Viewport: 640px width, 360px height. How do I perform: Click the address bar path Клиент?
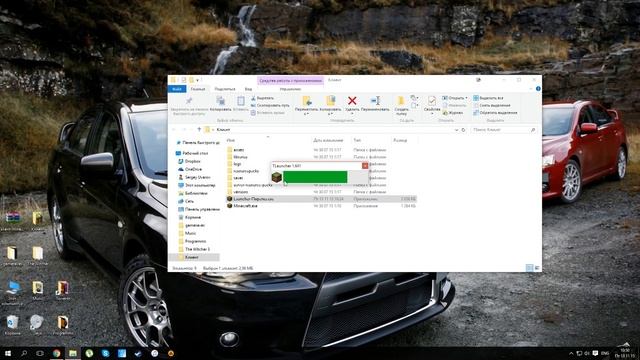click(x=223, y=130)
